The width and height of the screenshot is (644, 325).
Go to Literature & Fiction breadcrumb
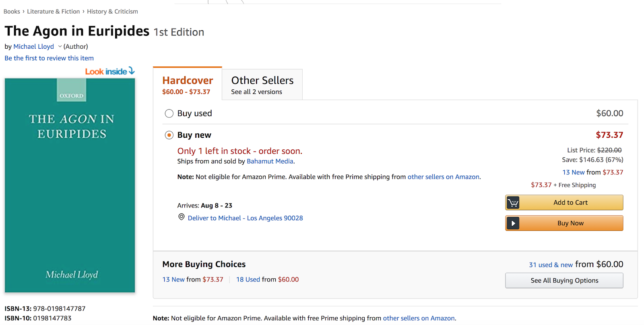(54, 12)
